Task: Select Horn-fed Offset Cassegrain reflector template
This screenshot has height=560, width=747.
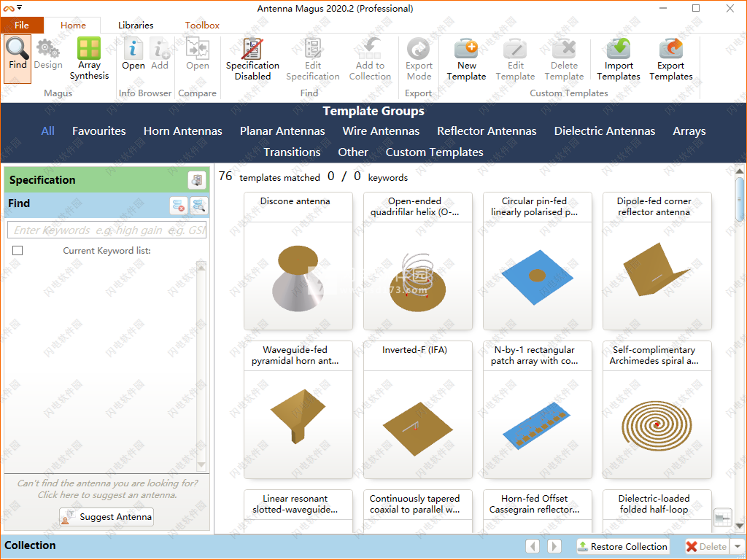Action: [538, 511]
